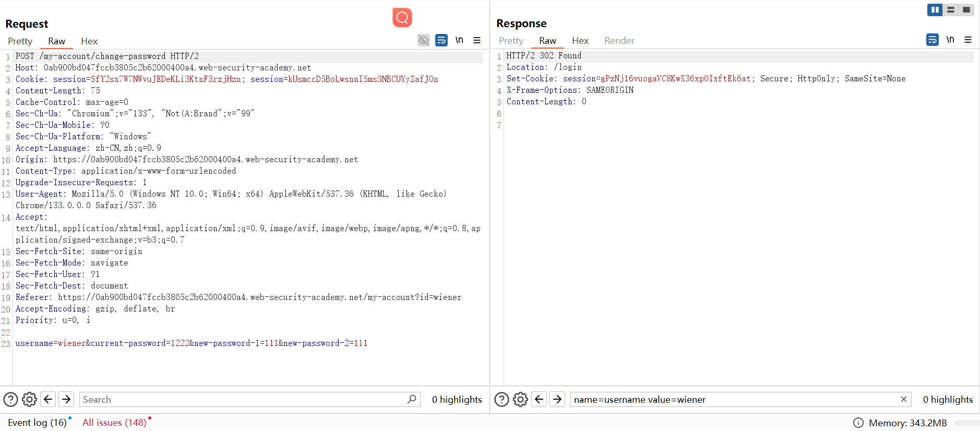
Task: Show the \n newlines in Response
Action: [950, 40]
